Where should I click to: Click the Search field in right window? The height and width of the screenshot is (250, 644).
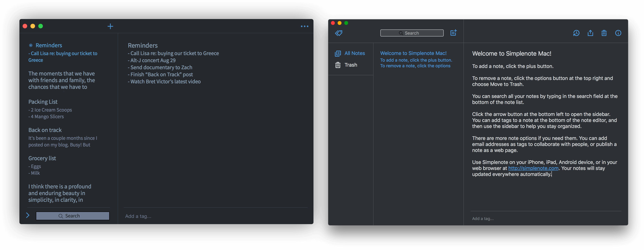pos(411,33)
